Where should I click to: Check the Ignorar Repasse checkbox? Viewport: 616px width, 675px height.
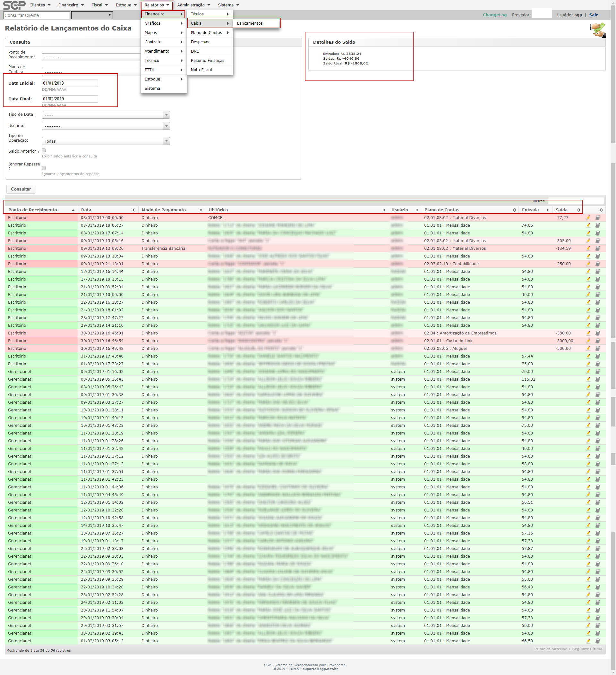point(44,168)
